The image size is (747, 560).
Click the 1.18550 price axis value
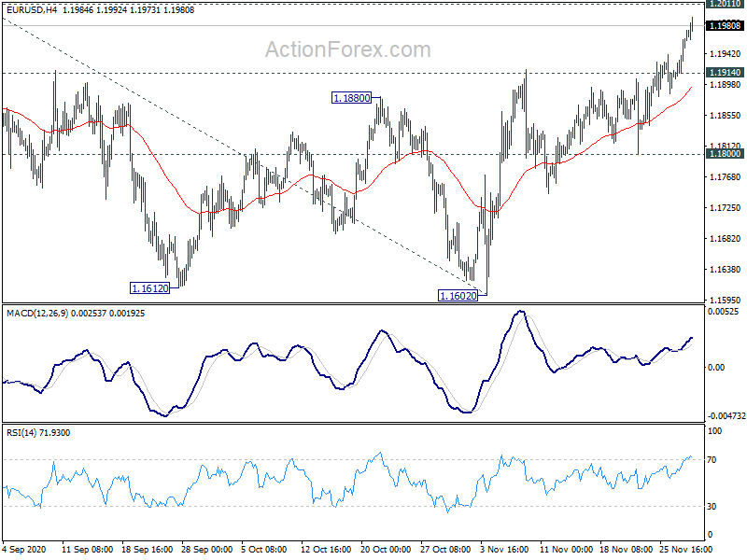point(726,115)
